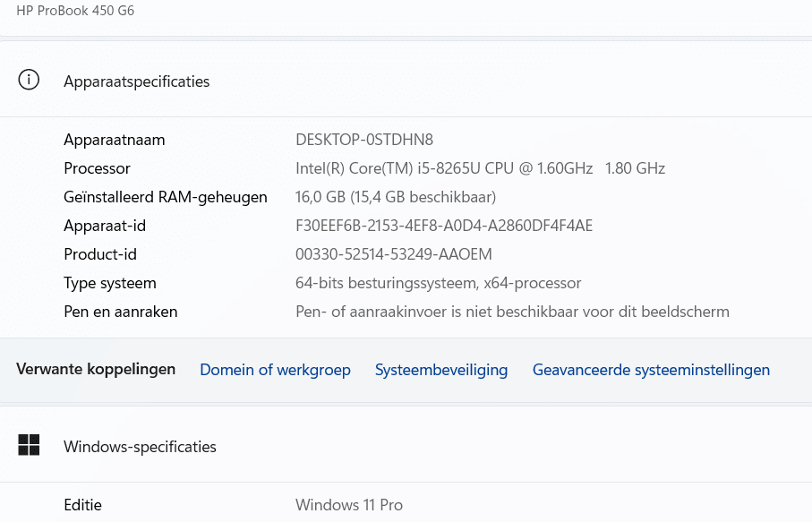Select the Windows 11 Pro edition text
The image size is (812, 522).
point(349,504)
